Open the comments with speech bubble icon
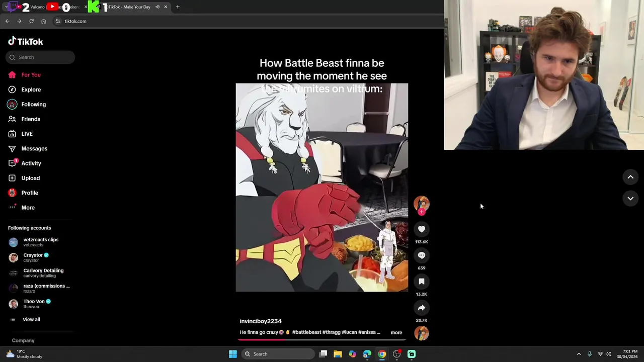Image resolution: width=644 pixels, height=362 pixels. pos(422,255)
